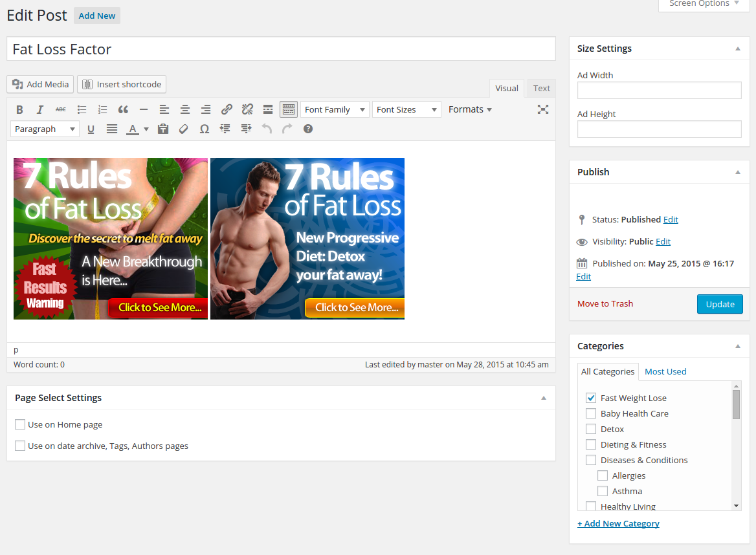Click the Add Media button
Screen dimensions: 756x555
click(41, 84)
